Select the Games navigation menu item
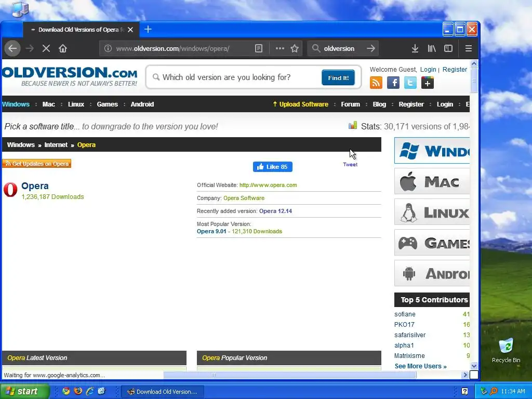The width and height of the screenshot is (532, 399). [107, 104]
